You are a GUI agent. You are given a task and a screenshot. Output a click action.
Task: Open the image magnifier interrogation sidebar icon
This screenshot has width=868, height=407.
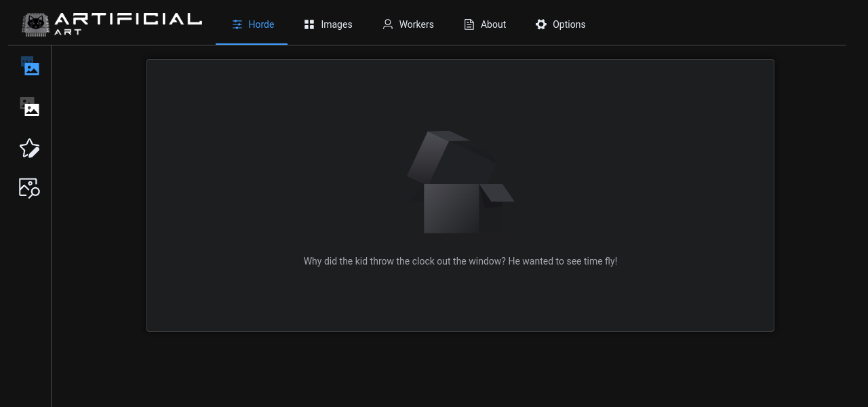tap(30, 188)
